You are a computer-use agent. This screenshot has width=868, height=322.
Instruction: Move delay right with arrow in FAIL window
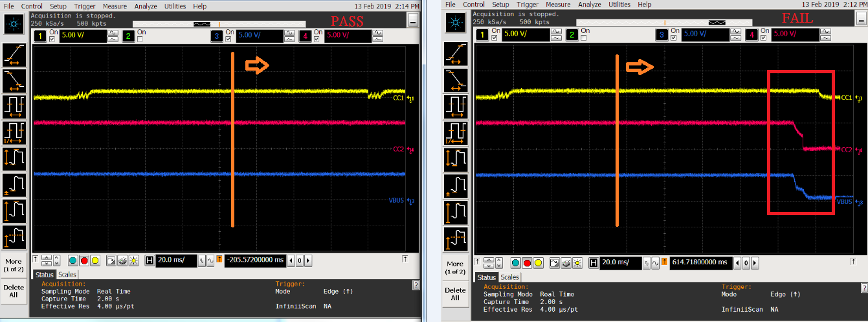point(754,262)
